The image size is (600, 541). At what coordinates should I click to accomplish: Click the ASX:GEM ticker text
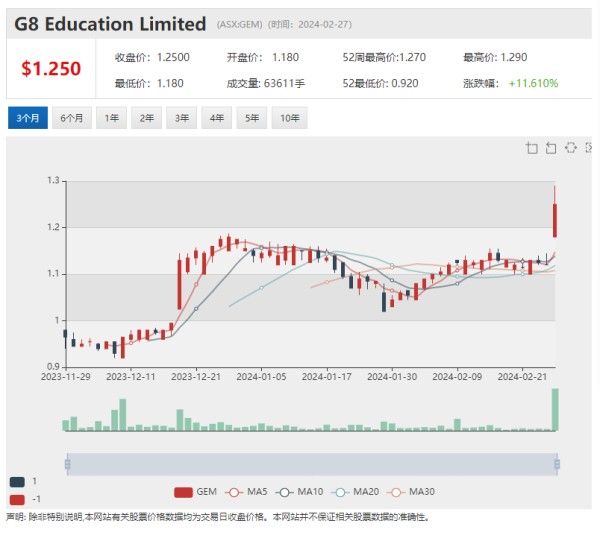pos(240,25)
